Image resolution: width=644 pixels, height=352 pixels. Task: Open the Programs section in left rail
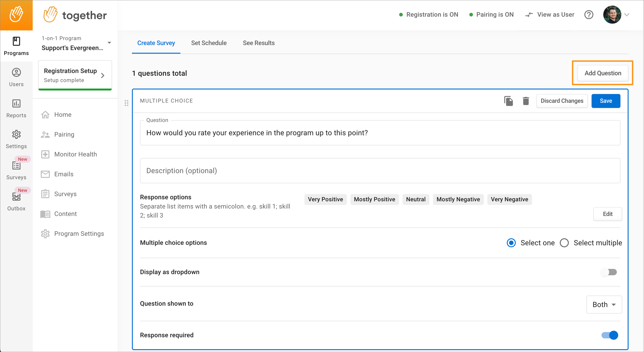pos(16,46)
